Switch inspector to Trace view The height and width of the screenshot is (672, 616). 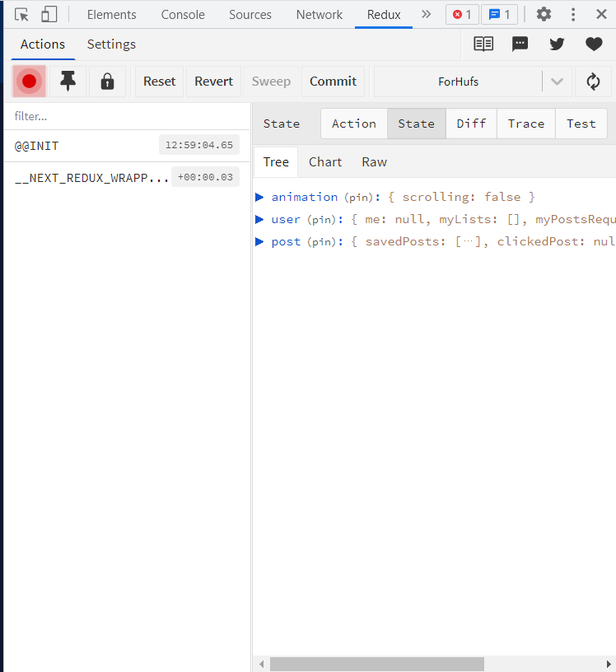(526, 124)
